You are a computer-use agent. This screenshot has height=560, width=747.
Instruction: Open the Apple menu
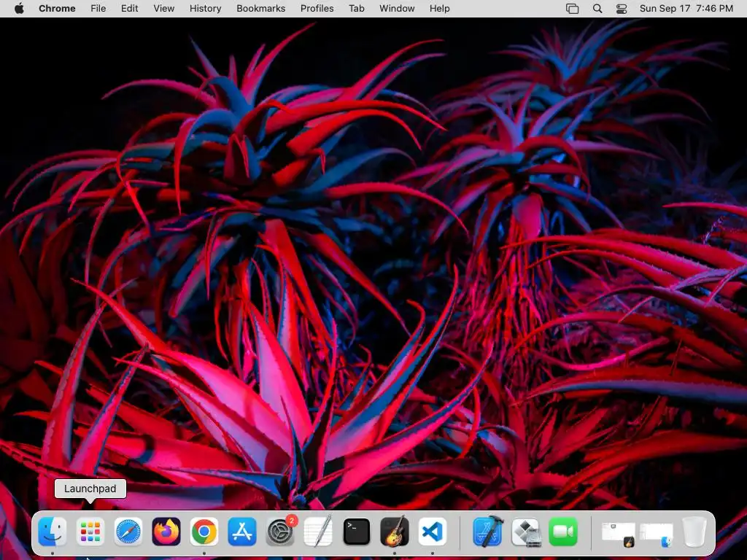pyautogui.click(x=19, y=9)
